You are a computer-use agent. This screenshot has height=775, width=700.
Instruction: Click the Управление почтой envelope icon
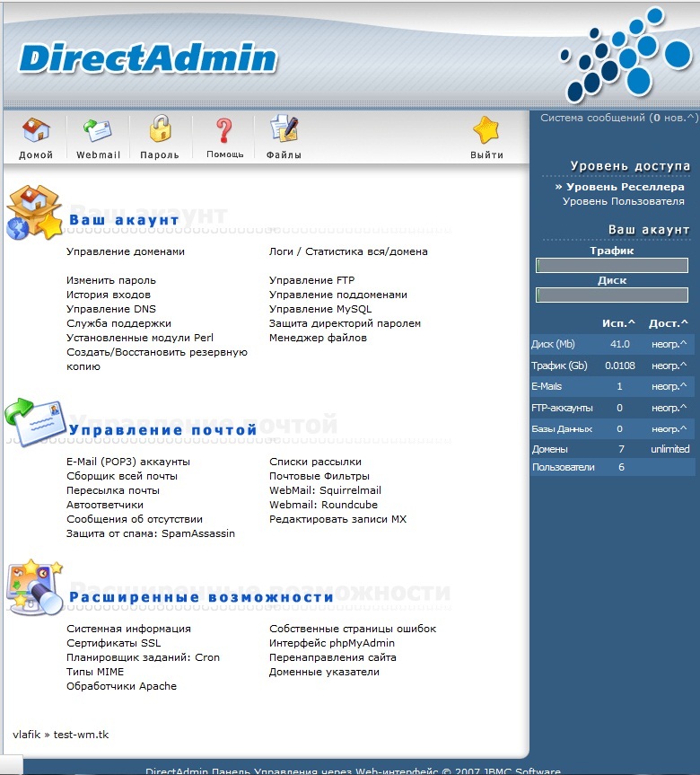click(x=36, y=423)
